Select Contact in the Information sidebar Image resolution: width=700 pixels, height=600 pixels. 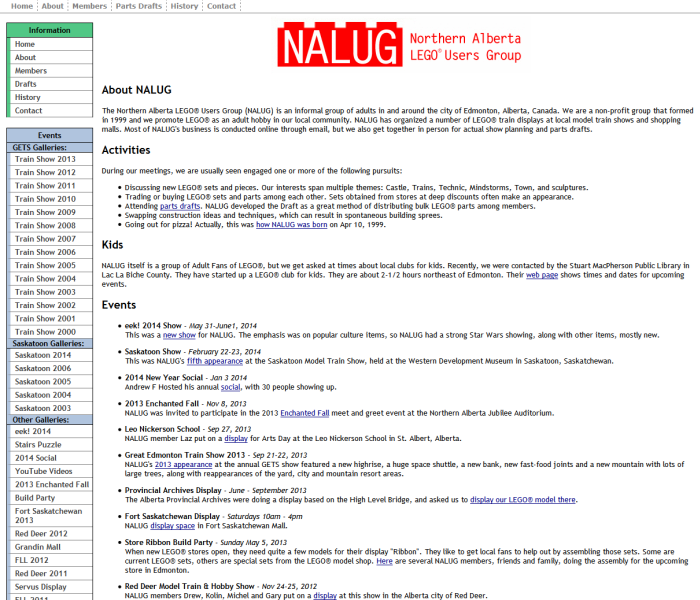50,111
